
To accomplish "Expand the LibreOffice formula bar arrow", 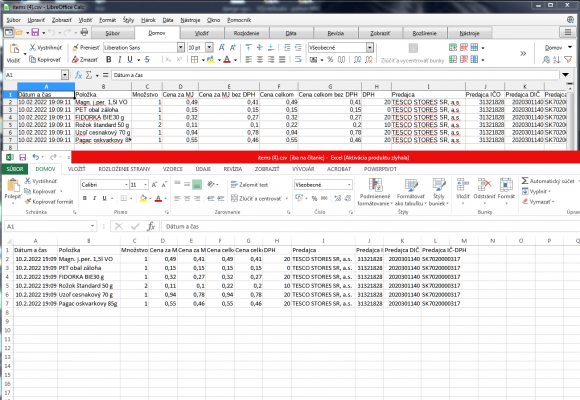I will pyautogui.click(x=566, y=75).
